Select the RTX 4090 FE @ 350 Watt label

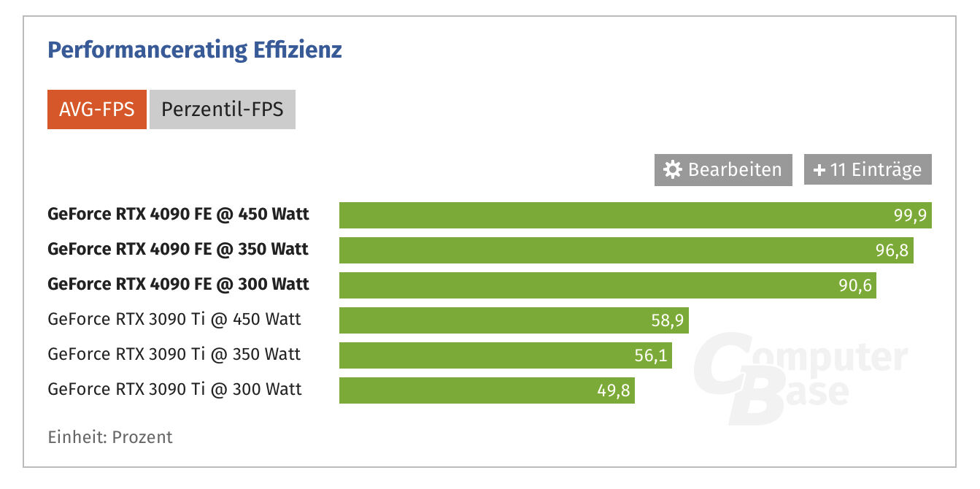[178, 250]
